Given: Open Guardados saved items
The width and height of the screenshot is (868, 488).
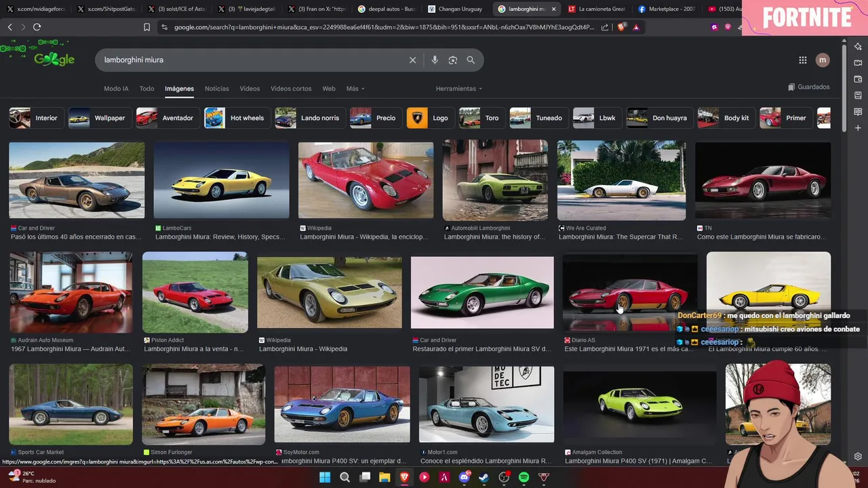Looking at the screenshot, I should 809,87.
